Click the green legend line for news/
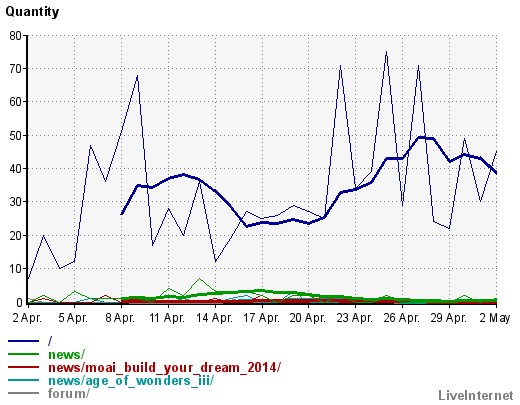The image size is (520, 405). coord(23,354)
